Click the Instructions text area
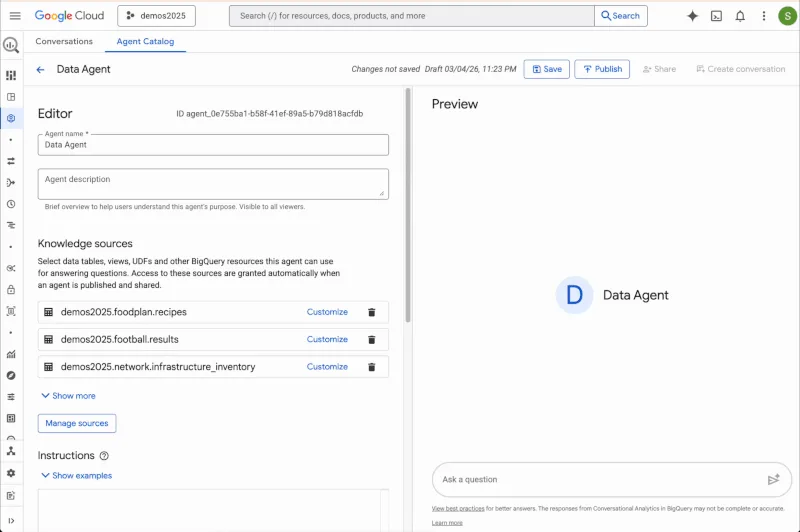800x532 pixels. (x=213, y=510)
